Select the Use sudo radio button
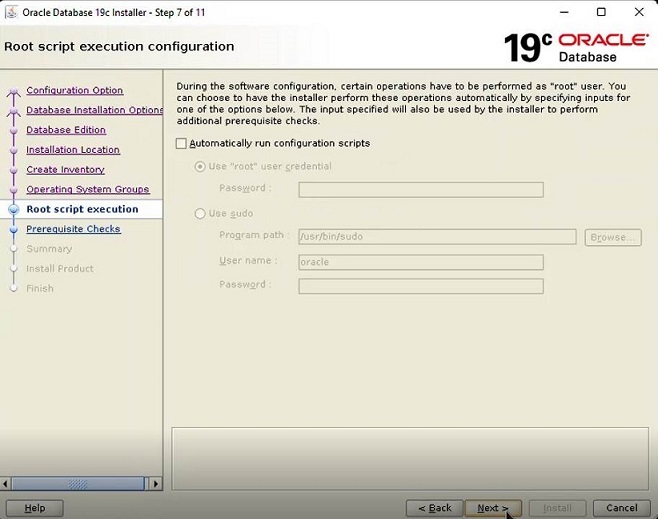 (x=200, y=214)
